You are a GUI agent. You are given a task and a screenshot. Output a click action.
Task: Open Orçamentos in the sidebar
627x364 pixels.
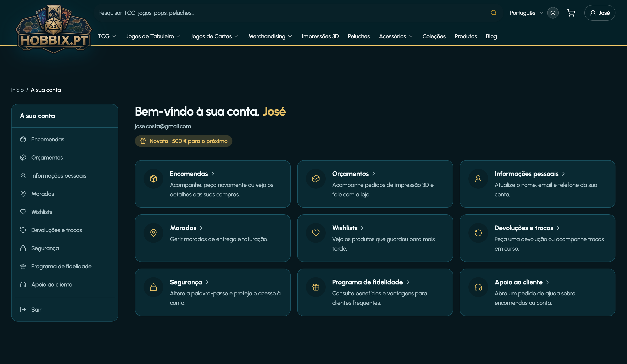(65, 157)
